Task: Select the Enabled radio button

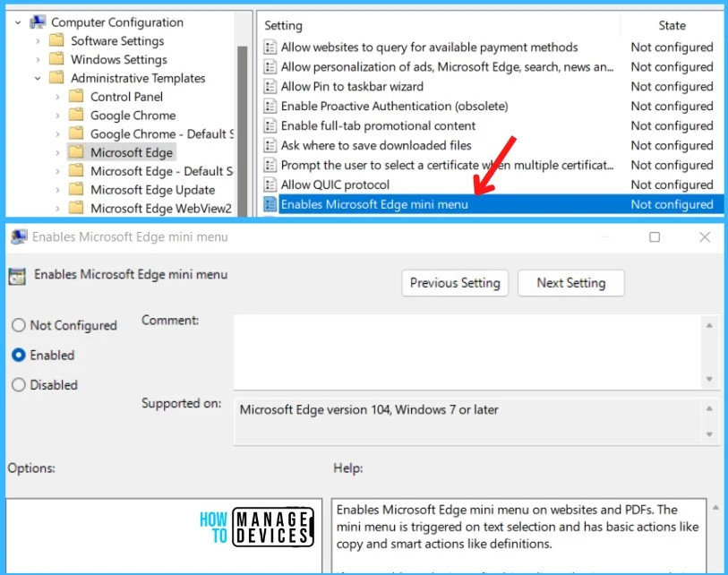Action: click(19, 356)
